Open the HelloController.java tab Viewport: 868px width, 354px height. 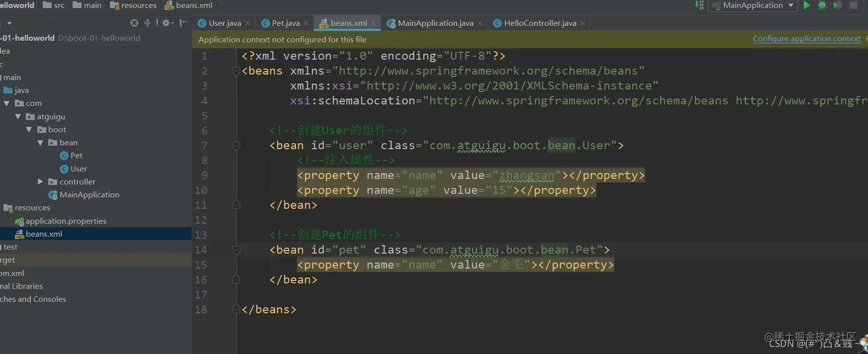(540, 23)
